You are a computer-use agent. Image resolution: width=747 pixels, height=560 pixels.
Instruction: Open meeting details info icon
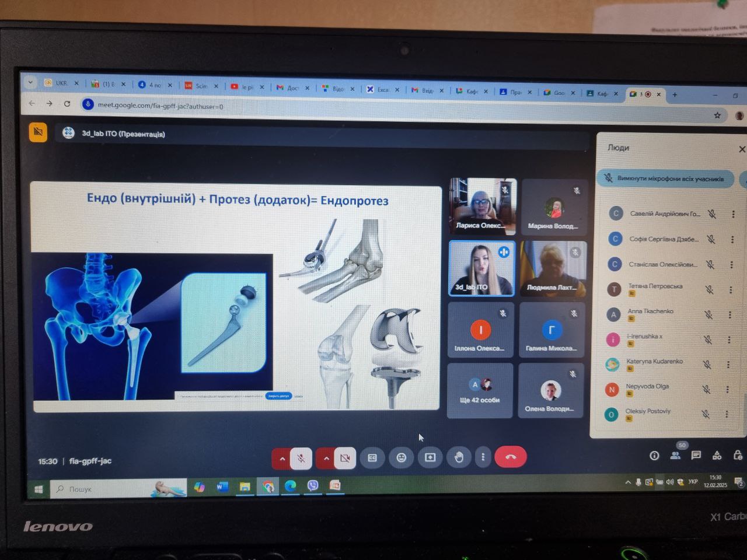654,456
